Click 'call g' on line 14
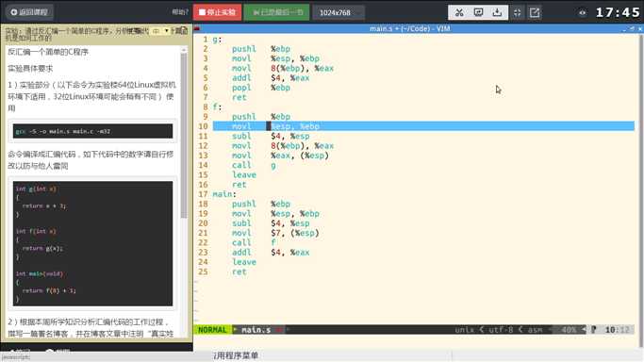The width and height of the screenshot is (644, 362). 254,165
